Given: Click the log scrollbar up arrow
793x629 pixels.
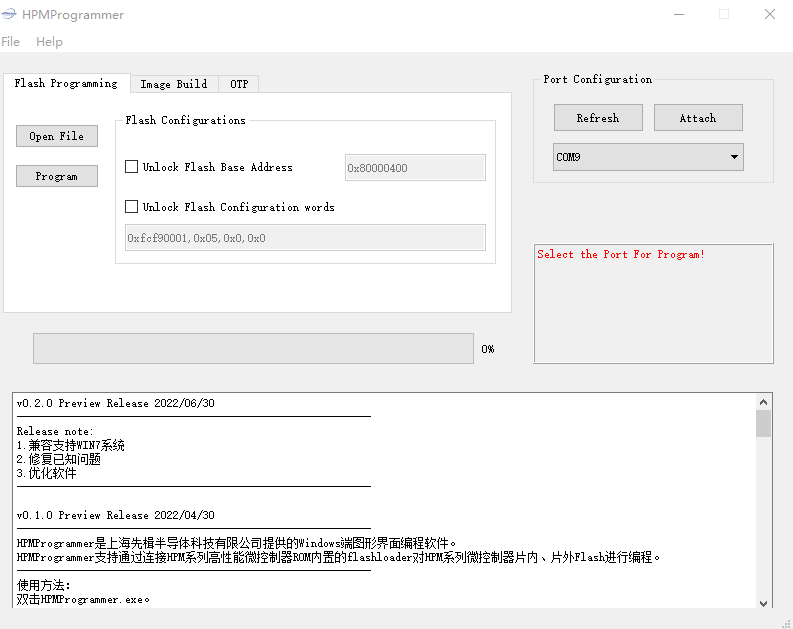Looking at the screenshot, I should click(764, 402).
